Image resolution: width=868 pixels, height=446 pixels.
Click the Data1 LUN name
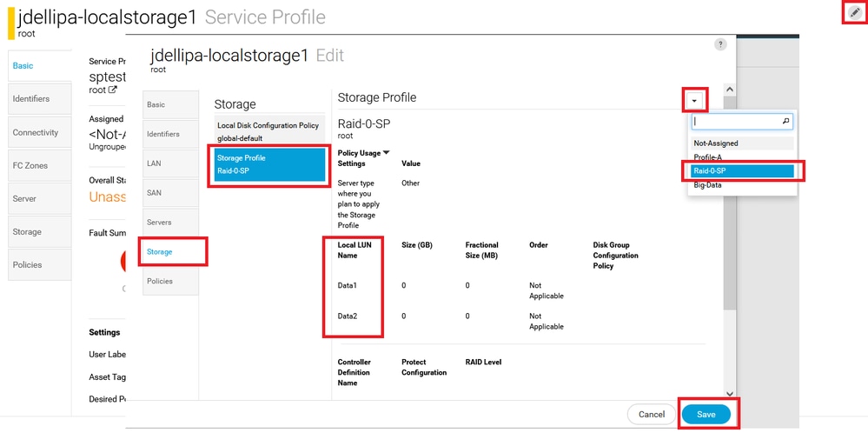348,285
